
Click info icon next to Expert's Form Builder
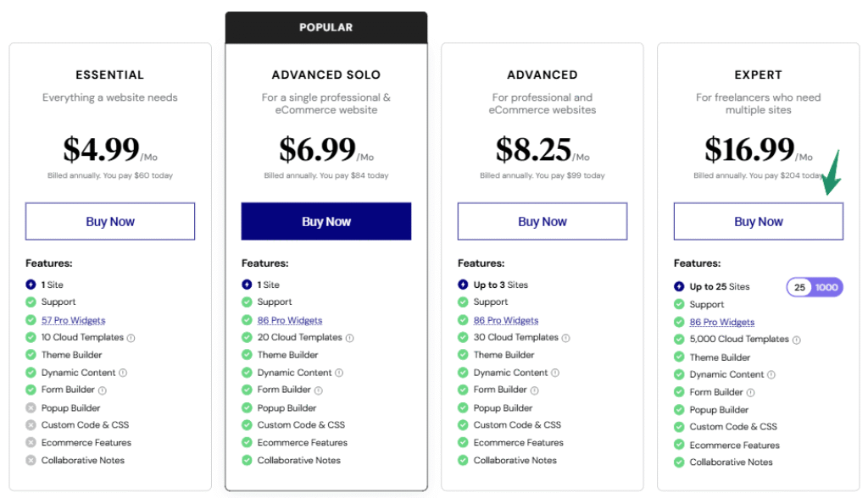751,392
